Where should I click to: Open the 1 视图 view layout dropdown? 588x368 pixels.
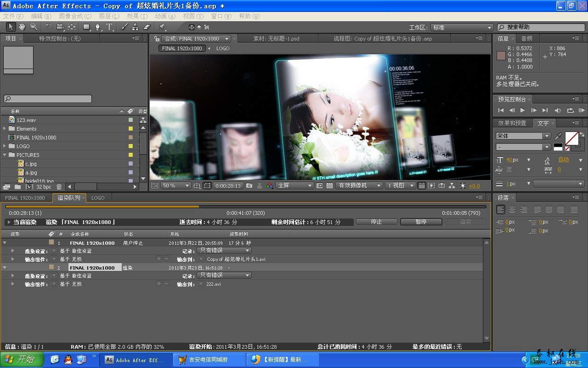[x=401, y=185]
